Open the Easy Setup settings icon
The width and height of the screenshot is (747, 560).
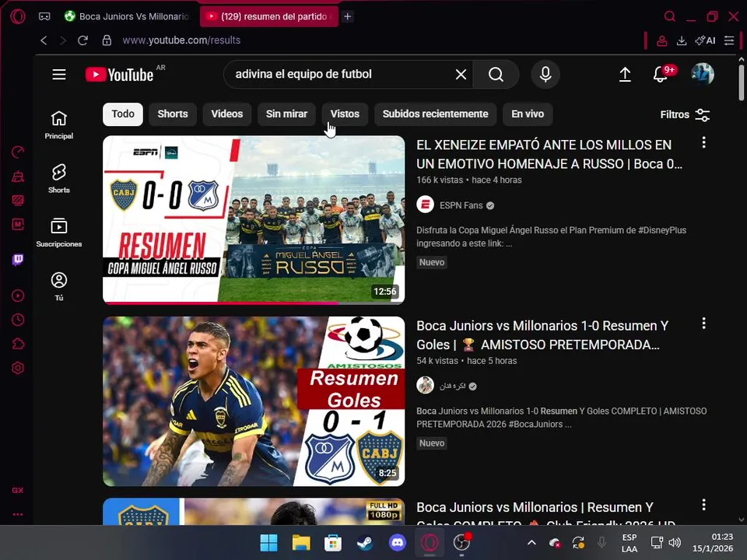coord(729,41)
